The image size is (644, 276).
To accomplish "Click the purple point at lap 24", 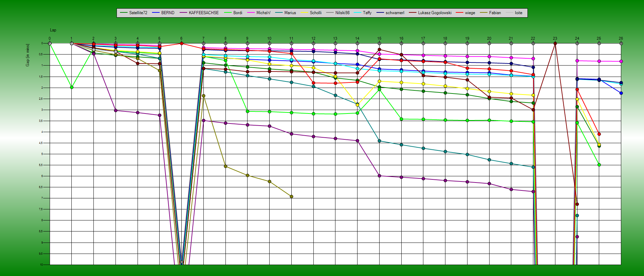I will 577,237.
